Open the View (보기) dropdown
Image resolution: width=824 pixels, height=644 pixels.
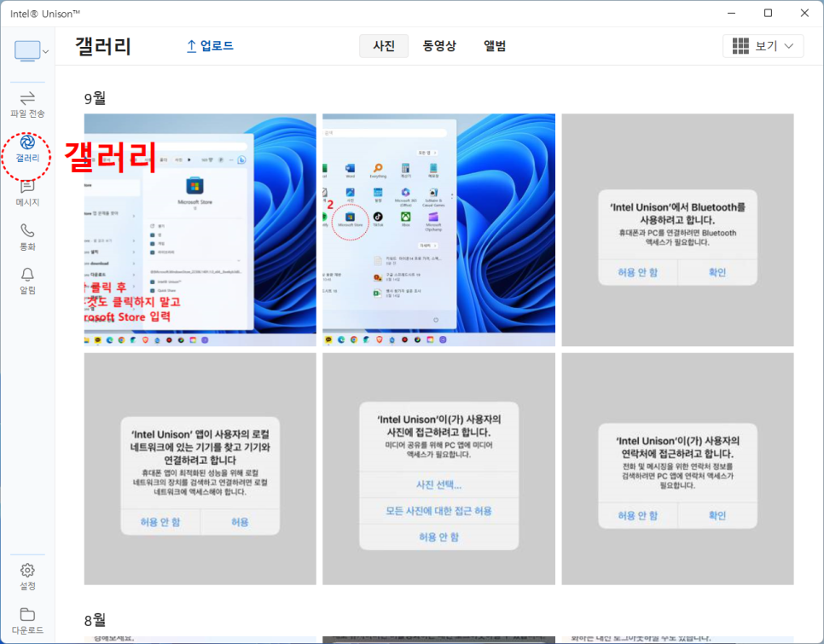pyautogui.click(x=763, y=46)
